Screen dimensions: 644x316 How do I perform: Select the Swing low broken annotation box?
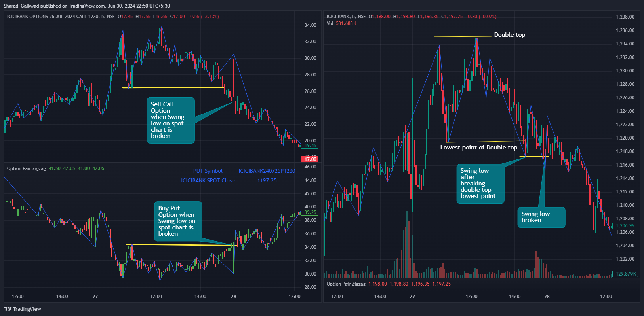541,217
